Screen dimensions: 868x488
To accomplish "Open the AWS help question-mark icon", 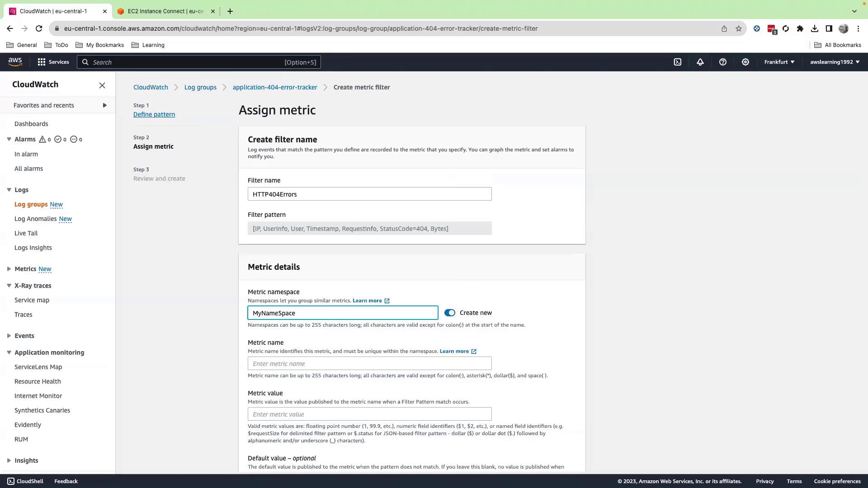I will pos(722,62).
